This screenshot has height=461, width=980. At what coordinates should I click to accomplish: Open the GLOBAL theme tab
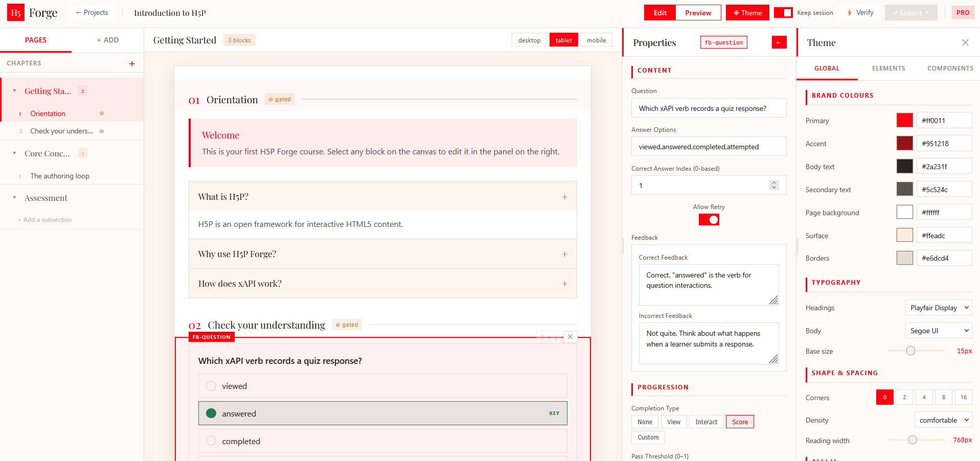tap(827, 68)
